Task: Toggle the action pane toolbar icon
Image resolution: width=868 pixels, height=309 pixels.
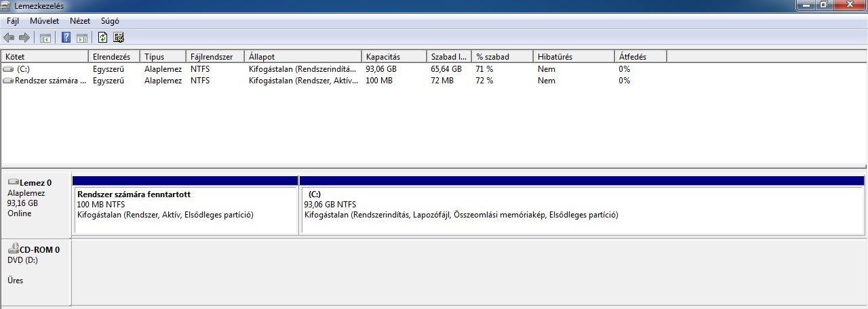Action: click(81, 38)
